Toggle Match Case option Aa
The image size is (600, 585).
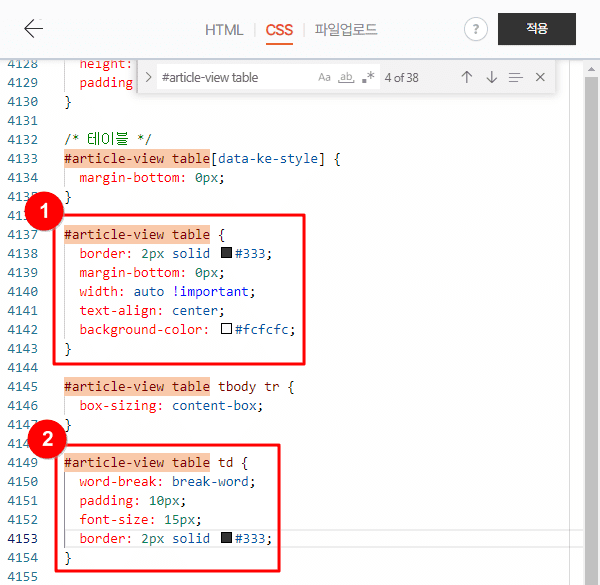pos(324,77)
